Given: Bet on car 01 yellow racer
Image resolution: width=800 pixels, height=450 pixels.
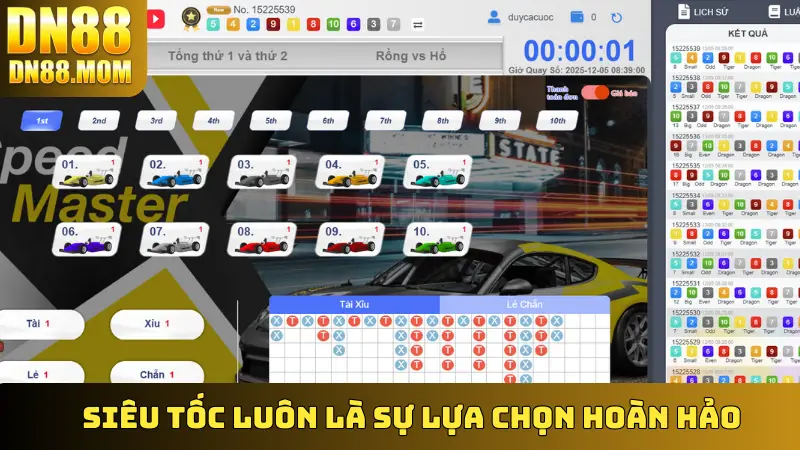Looking at the screenshot, I should 87,172.
